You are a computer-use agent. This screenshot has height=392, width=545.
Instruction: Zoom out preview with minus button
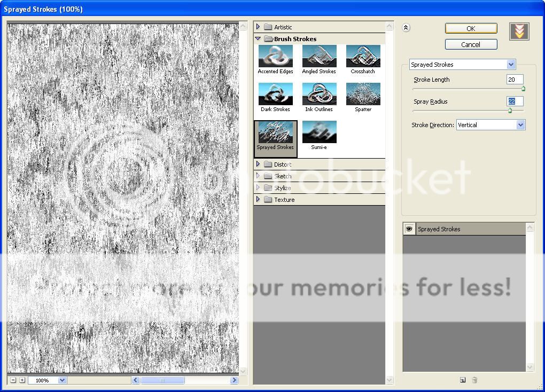click(x=13, y=380)
